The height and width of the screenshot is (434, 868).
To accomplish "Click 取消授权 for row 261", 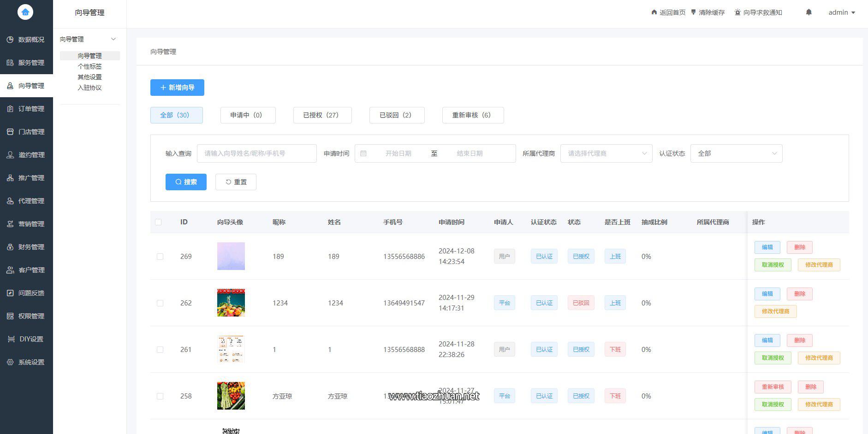I will [x=773, y=358].
